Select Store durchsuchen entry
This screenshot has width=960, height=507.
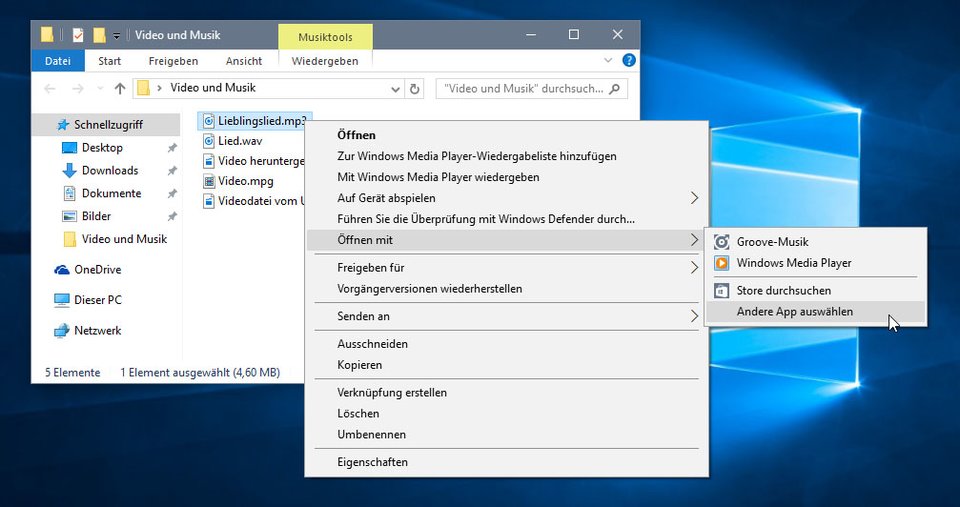(816, 291)
